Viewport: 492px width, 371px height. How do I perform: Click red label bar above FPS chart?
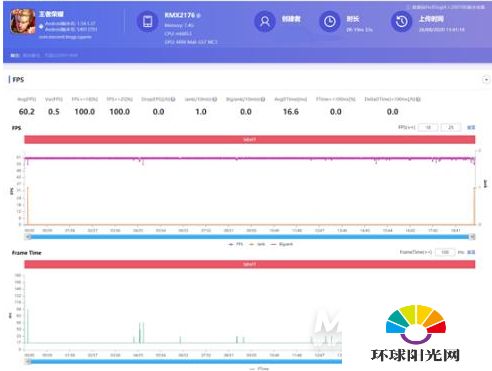(x=250, y=140)
